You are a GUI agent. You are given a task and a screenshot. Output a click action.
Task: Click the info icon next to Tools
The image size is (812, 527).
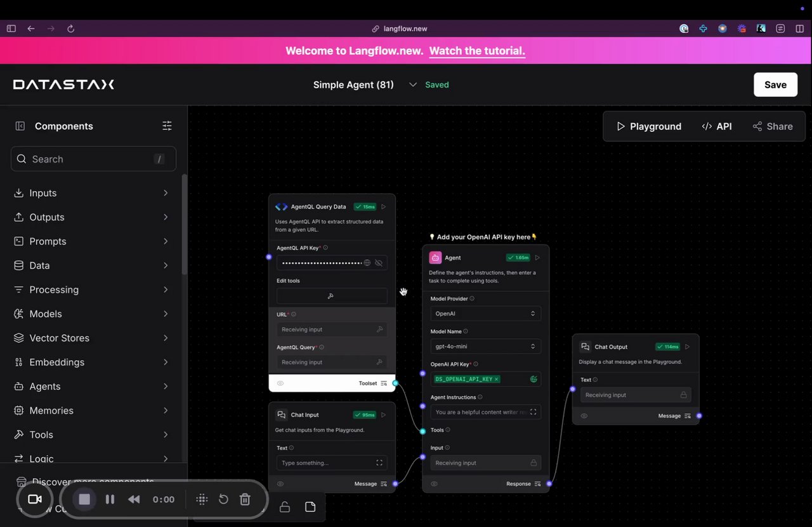click(449, 430)
